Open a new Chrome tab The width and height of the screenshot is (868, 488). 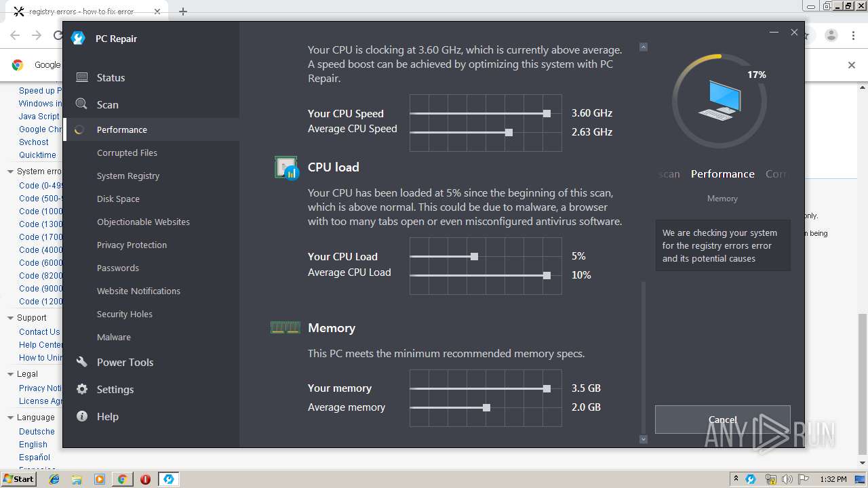pyautogui.click(x=183, y=12)
